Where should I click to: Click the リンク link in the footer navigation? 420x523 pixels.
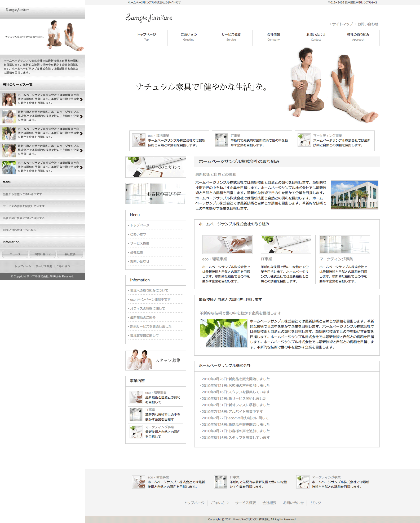(x=316, y=503)
